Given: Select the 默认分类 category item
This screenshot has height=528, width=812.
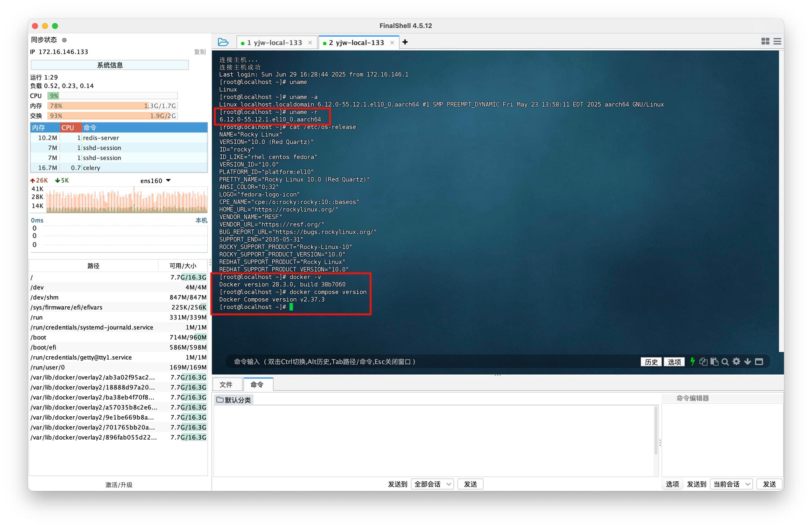Looking at the screenshot, I should pos(234,400).
